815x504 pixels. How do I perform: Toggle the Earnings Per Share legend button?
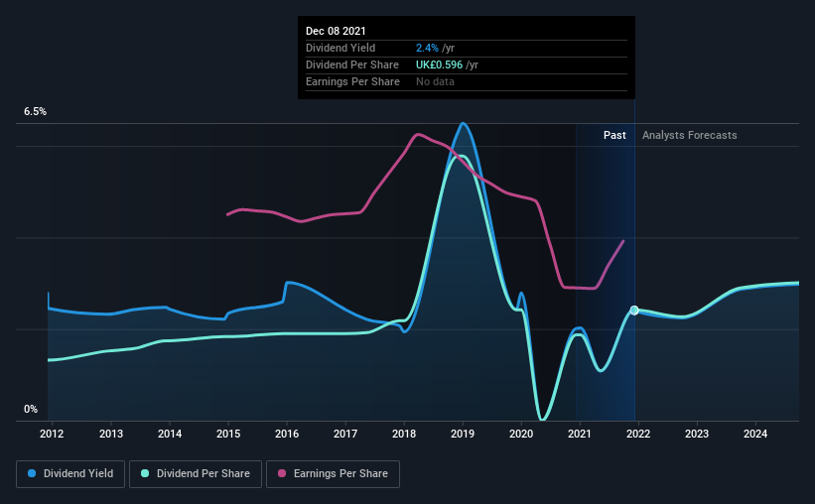pyautogui.click(x=334, y=474)
